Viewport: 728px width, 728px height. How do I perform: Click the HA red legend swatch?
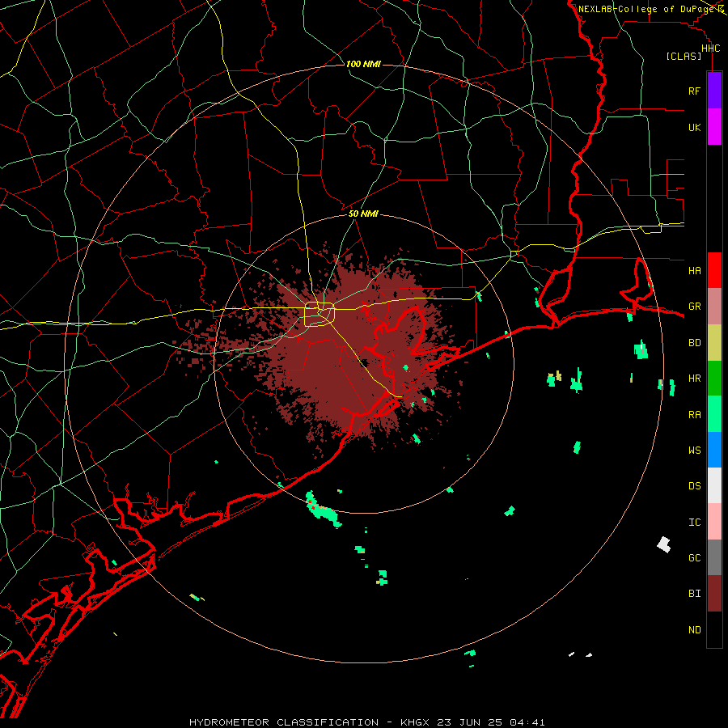[x=714, y=270]
